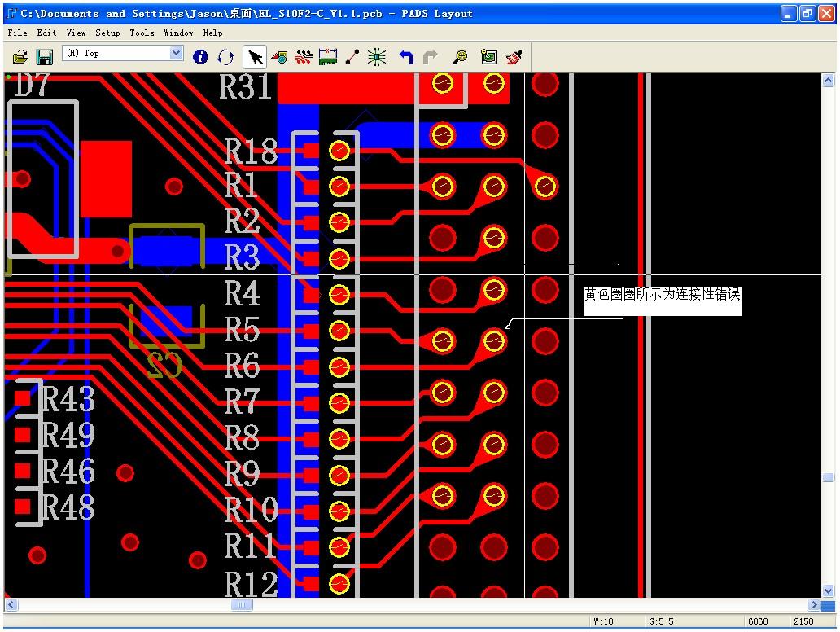Click the Board view icon

pyautogui.click(x=488, y=56)
